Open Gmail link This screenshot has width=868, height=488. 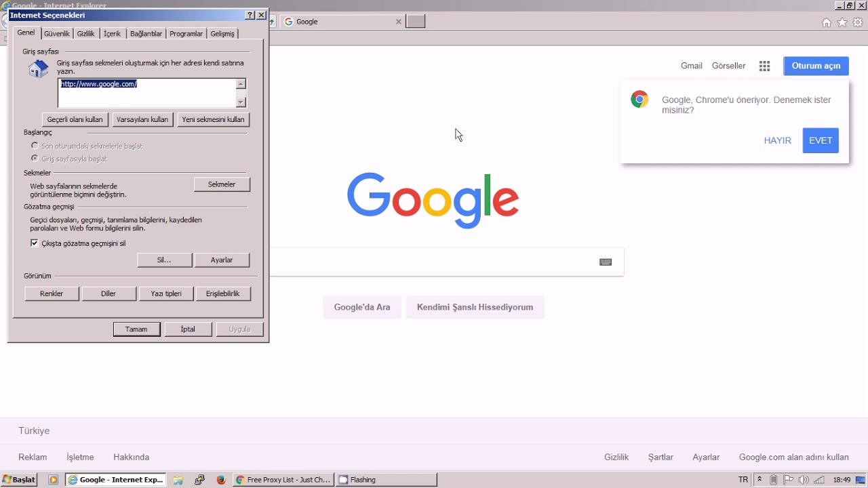click(692, 66)
